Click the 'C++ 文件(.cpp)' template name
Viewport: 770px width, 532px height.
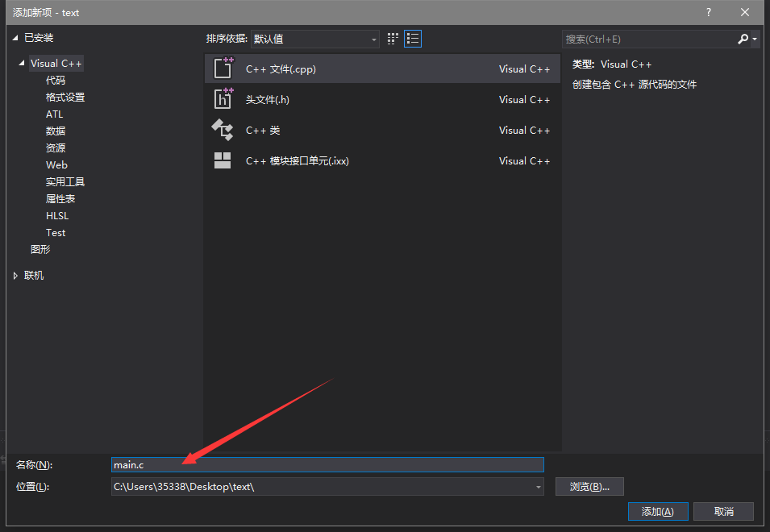[281, 69]
